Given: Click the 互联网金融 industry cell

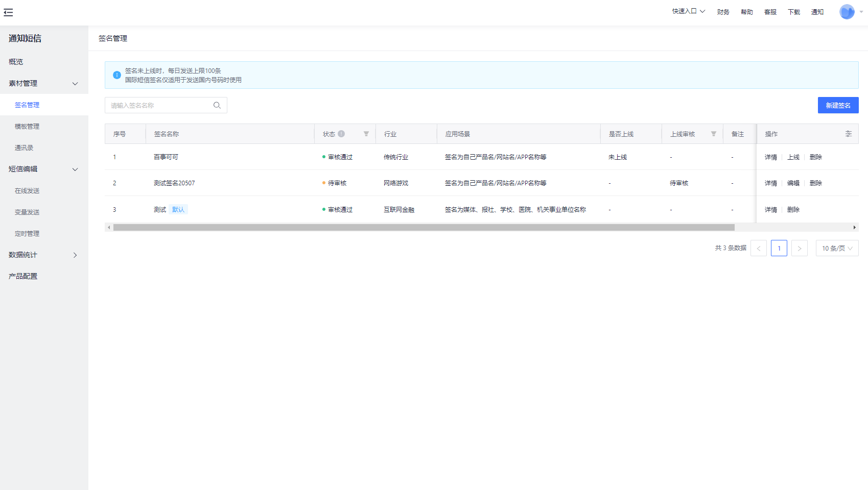Looking at the screenshot, I should [399, 210].
